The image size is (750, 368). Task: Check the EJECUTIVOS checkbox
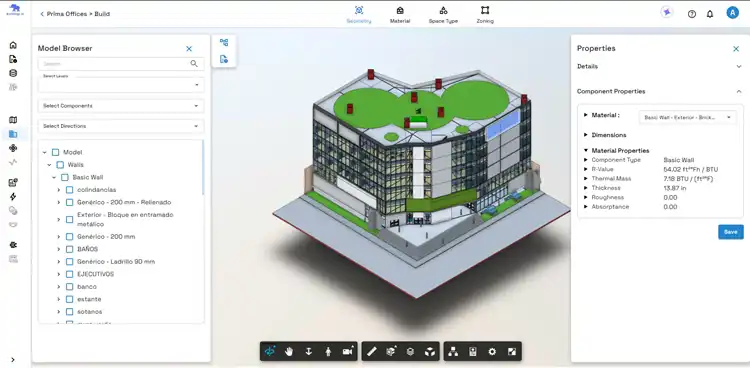pos(69,274)
